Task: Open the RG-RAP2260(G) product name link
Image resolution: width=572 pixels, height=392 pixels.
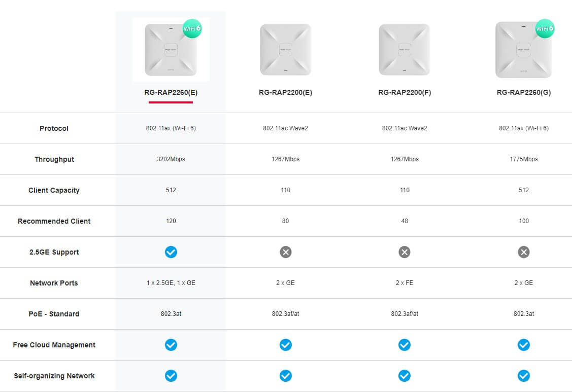Action: pyautogui.click(x=523, y=93)
